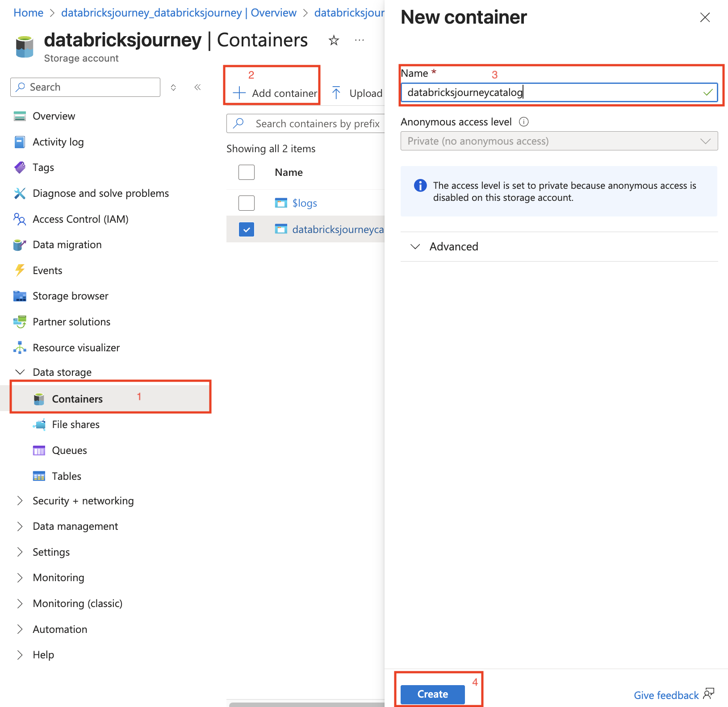This screenshot has height=707, width=728.
Task: Click the Upload arrow icon in toolbar
Action: [336, 93]
